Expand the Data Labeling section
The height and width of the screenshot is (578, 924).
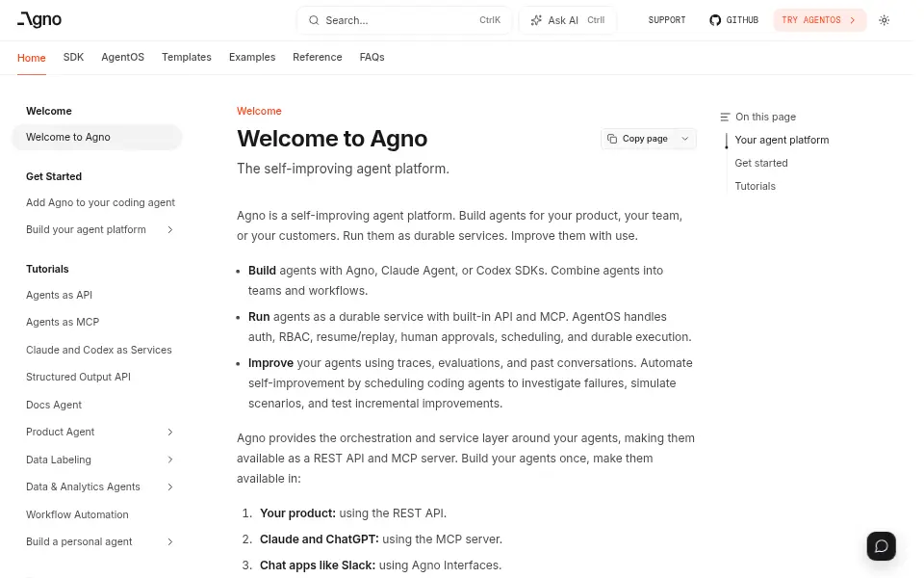pyautogui.click(x=169, y=460)
